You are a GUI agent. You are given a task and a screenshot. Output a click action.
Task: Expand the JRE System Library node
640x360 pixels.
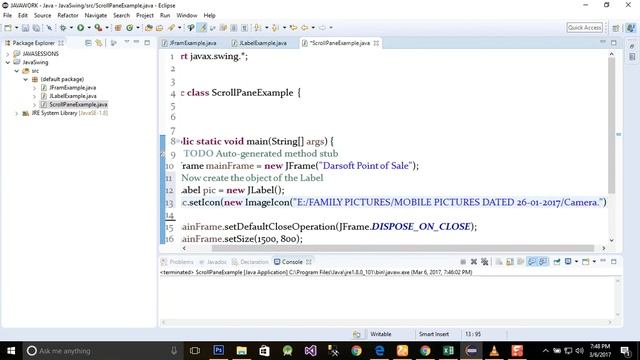(17, 113)
